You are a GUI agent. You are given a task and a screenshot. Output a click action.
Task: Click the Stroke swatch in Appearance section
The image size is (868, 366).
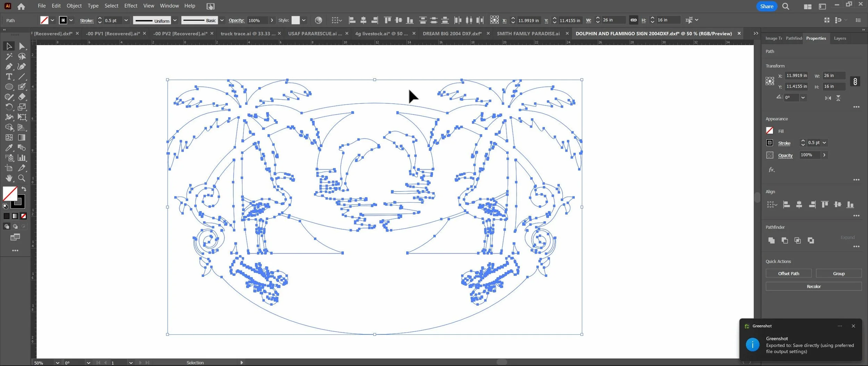pos(770,143)
